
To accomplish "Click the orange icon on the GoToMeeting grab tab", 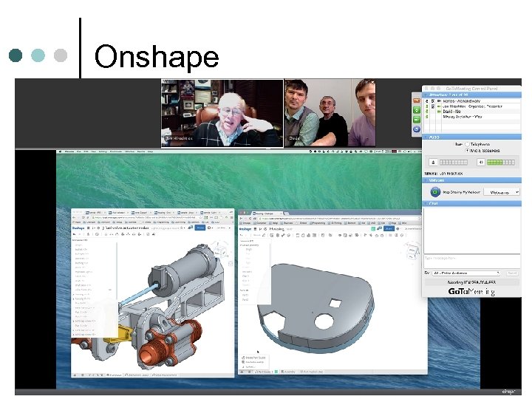I will pyautogui.click(x=417, y=100).
